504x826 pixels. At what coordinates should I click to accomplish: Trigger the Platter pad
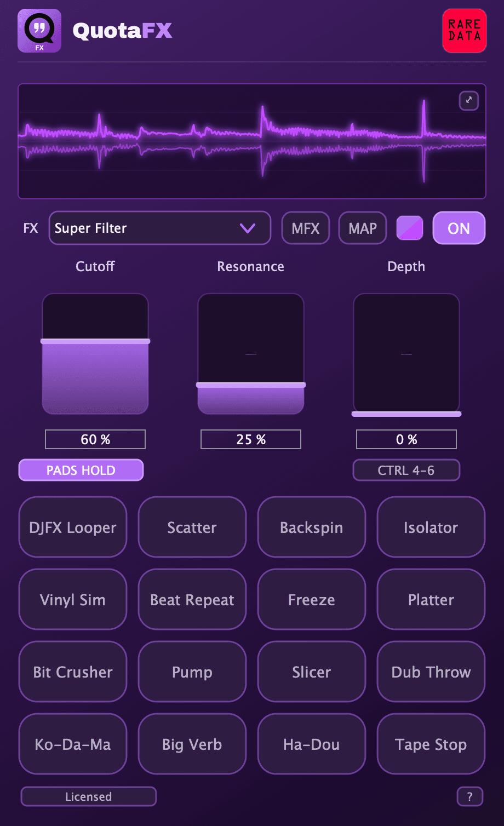pos(431,599)
